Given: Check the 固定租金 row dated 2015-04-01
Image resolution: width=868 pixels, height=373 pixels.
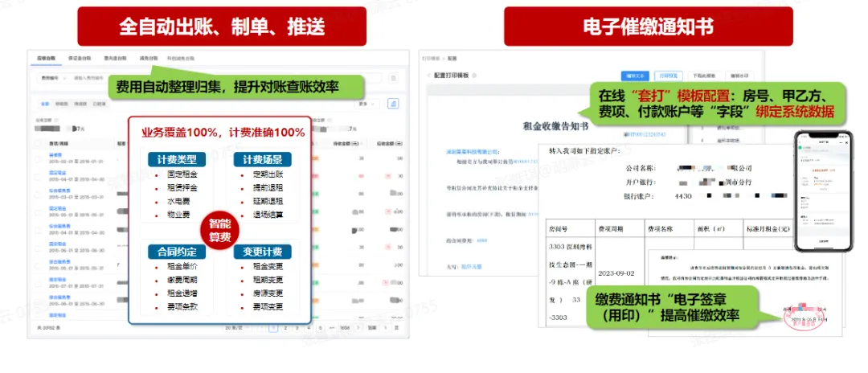Looking at the screenshot, I should click(39, 177).
